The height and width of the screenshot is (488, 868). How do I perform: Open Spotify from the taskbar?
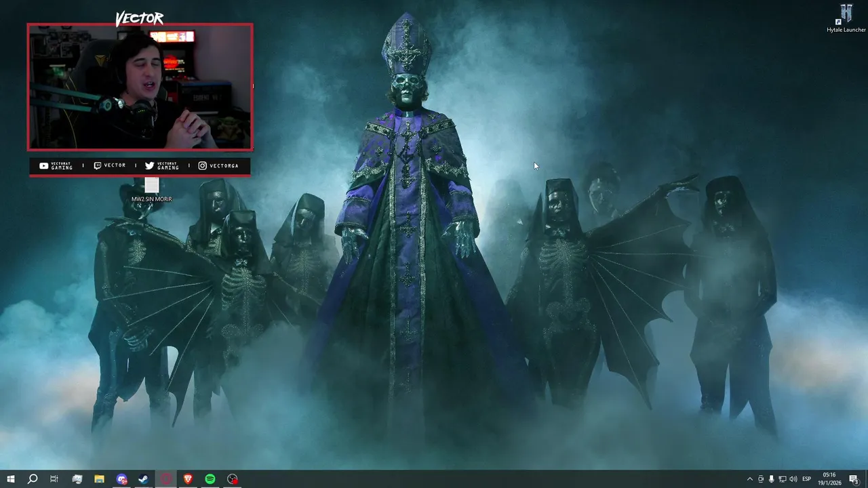point(210,479)
